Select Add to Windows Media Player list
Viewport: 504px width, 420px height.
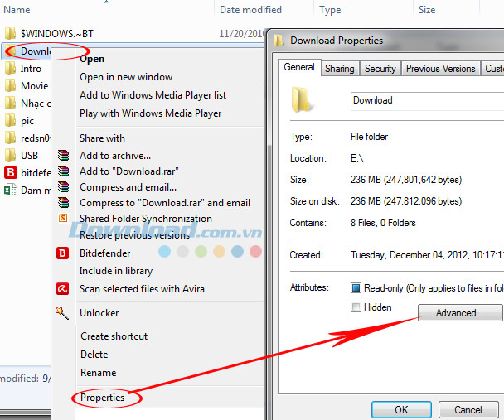[153, 95]
